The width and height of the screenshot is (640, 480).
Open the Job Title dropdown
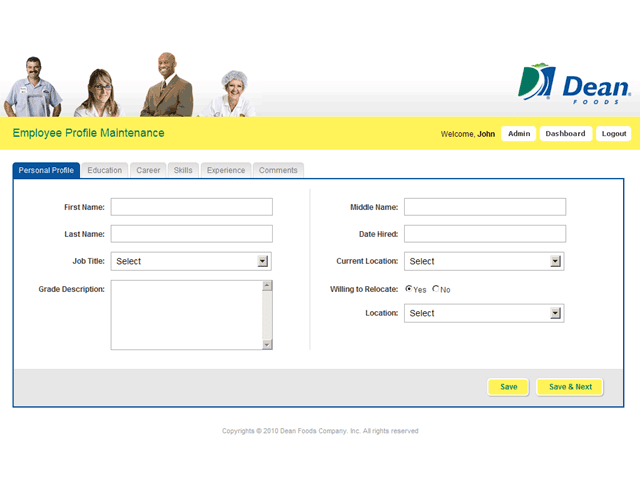coord(191,261)
